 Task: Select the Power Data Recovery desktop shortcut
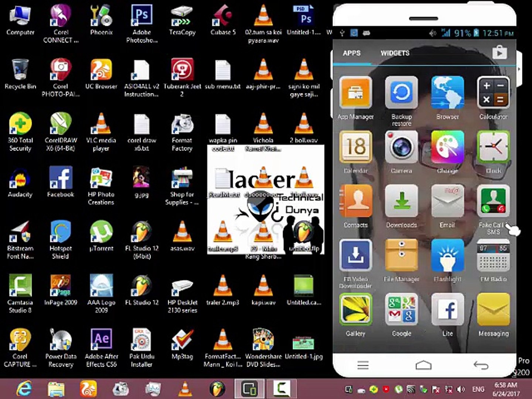[x=61, y=348]
